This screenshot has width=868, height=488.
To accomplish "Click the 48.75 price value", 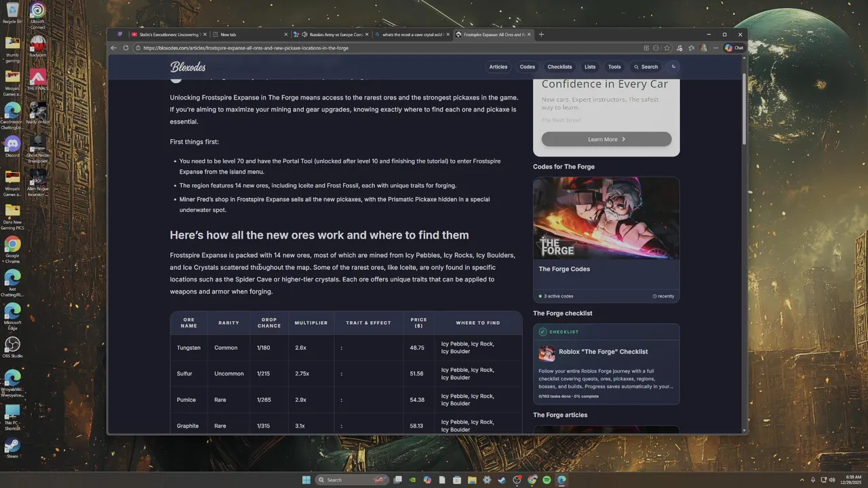I will click(x=417, y=348).
